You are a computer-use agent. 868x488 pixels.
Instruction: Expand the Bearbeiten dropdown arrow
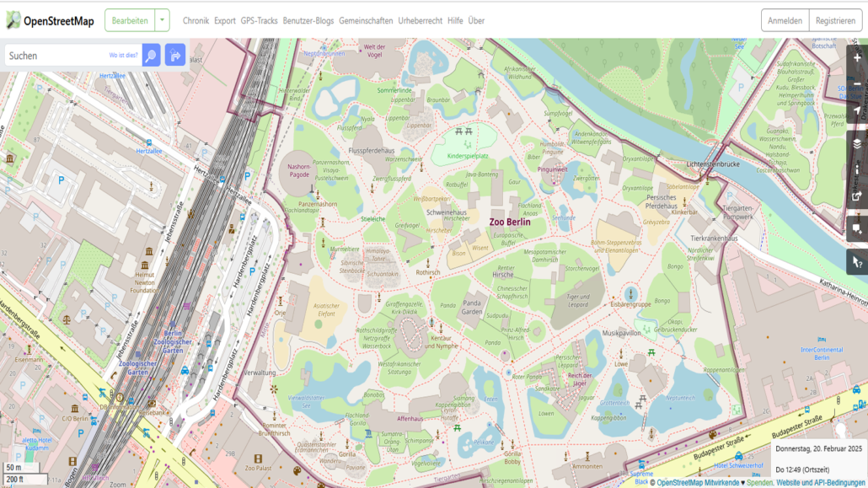pyautogui.click(x=162, y=20)
